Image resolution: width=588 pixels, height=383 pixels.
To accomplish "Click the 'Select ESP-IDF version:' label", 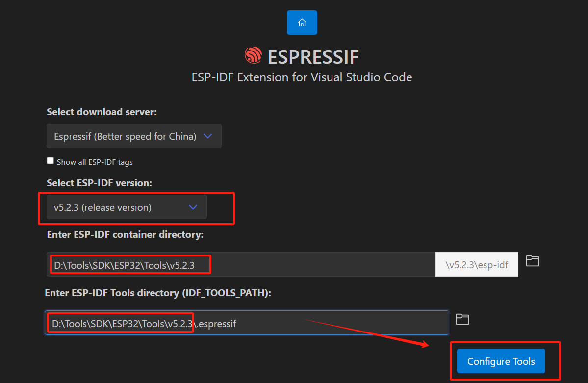I will (99, 183).
